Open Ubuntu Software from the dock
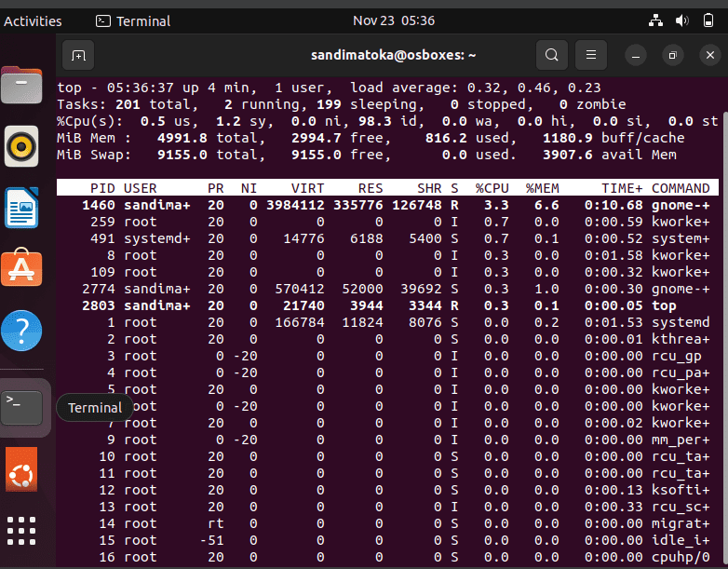 pyautogui.click(x=21, y=267)
